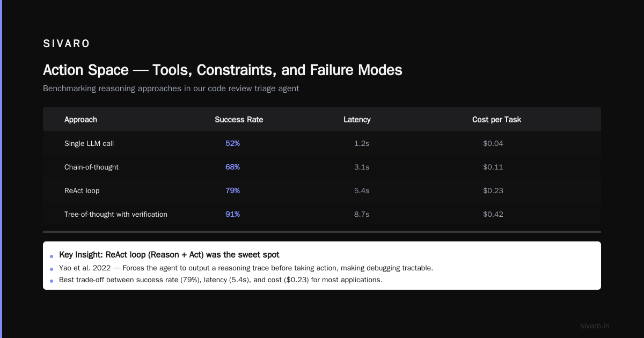Image resolution: width=644 pixels, height=338 pixels.
Task: Click the slide title heading
Action: [223, 70]
